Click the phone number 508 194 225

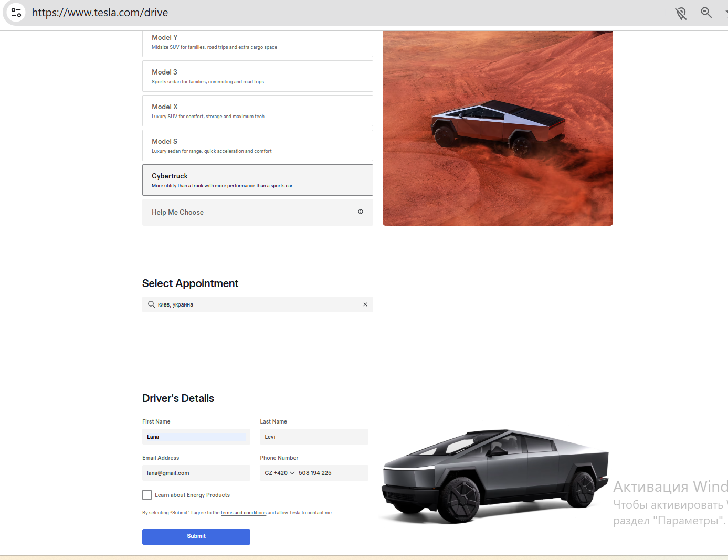315,473
